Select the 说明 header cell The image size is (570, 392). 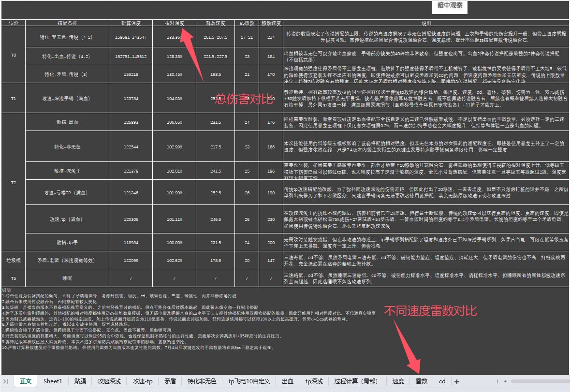426,23
